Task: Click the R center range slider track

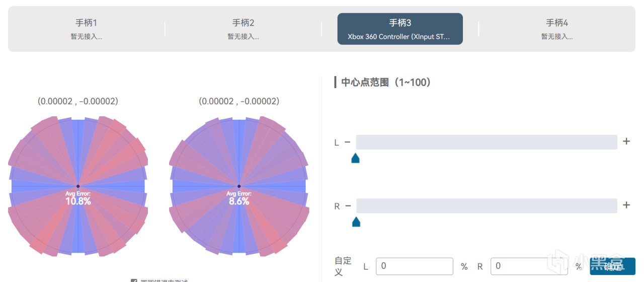Action: (487, 205)
